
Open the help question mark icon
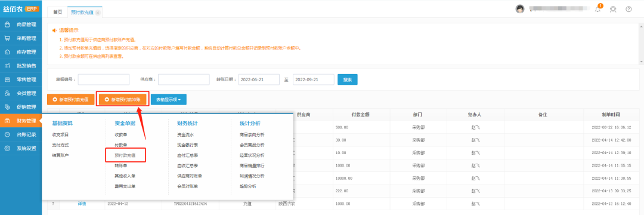[x=628, y=9]
